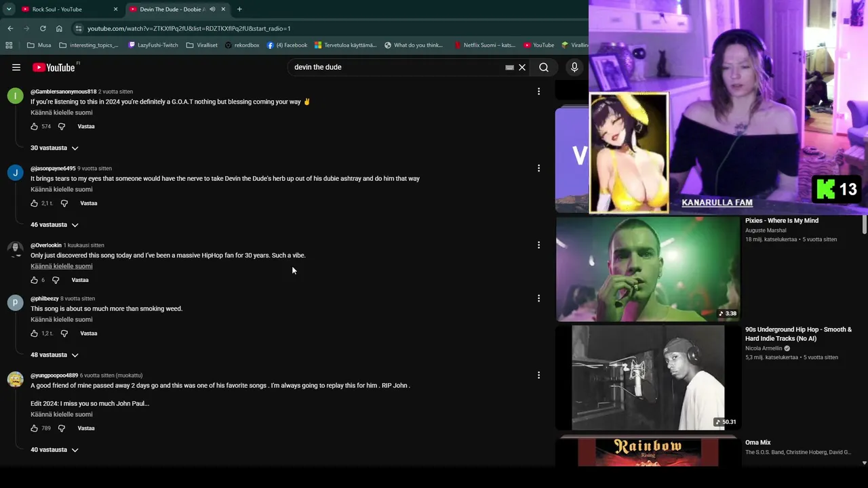
Task: Open the tab search dropdown arrow
Action: pos(9,9)
